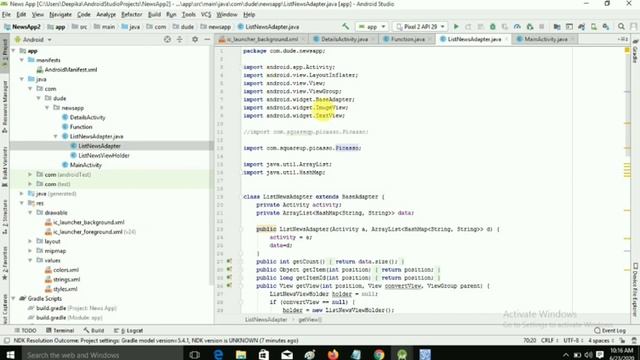
Task: Open Google Chrome from taskbar
Action: click(x=379, y=354)
